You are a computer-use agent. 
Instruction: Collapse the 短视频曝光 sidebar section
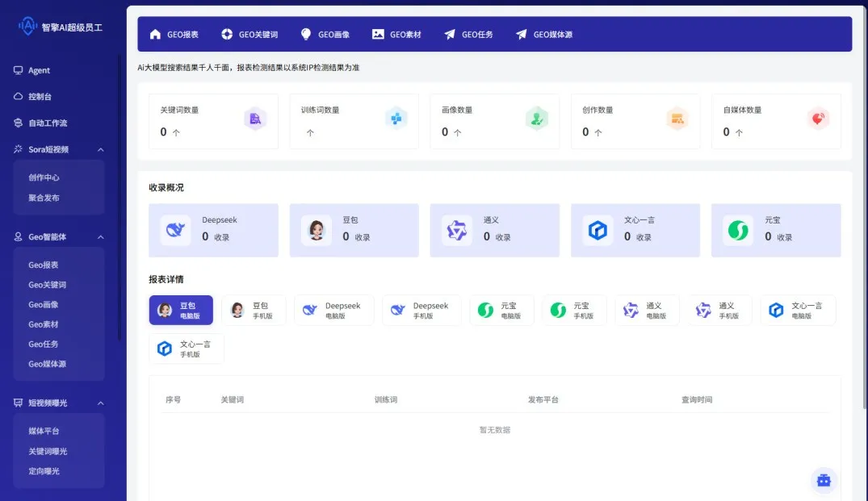click(x=101, y=403)
